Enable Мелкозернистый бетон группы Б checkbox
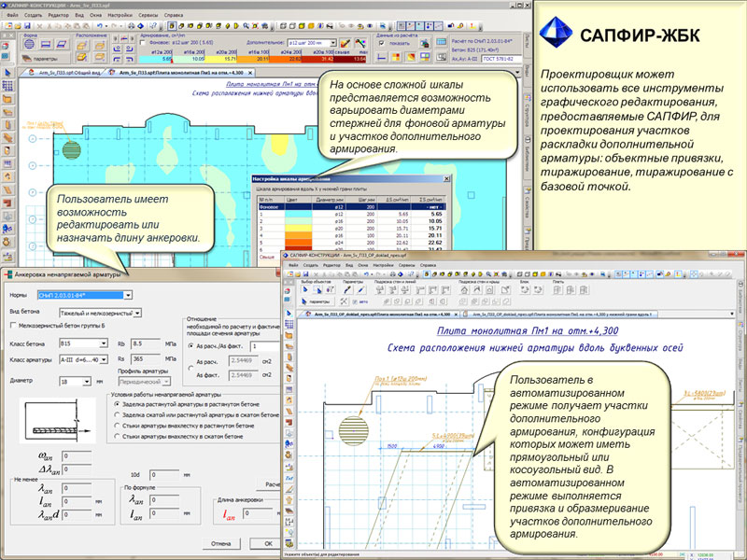Image resolution: width=747 pixels, height=560 pixels. (x=12, y=325)
